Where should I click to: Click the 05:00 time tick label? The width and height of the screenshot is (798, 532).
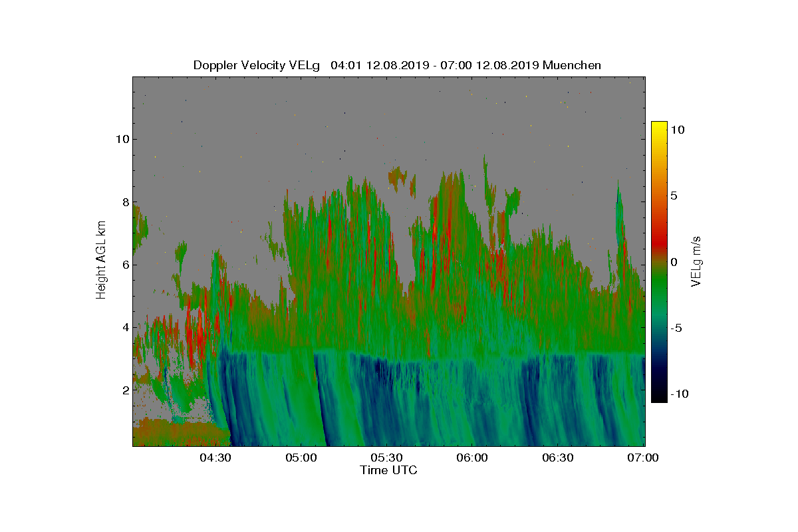(301, 458)
